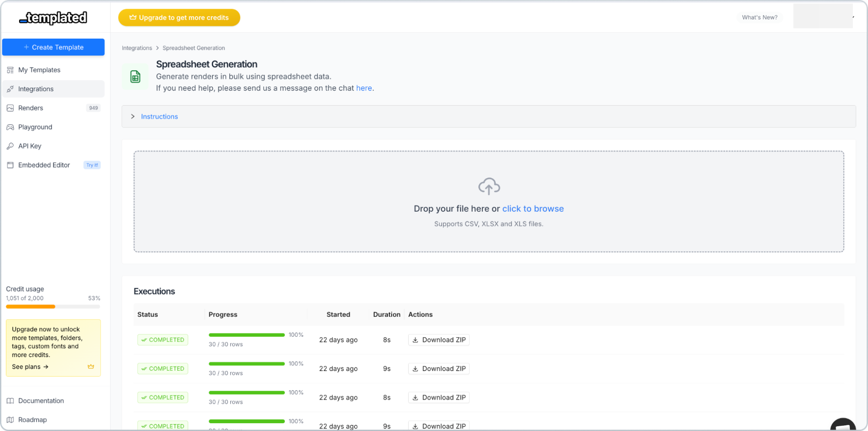Image resolution: width=868 pixels, height=431 pixels.
Task: Open the user account dropdown
Action: point(824,17)
